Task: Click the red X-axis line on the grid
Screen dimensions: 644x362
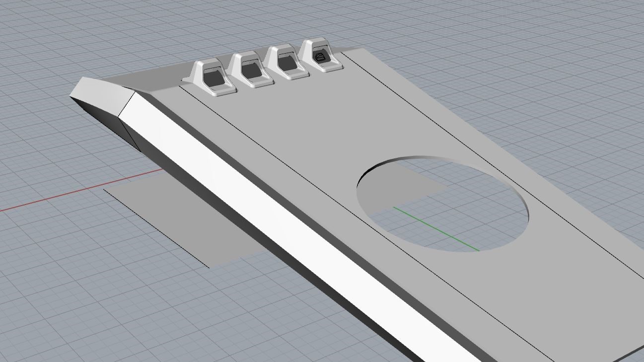Action: (x=74, y=194)
